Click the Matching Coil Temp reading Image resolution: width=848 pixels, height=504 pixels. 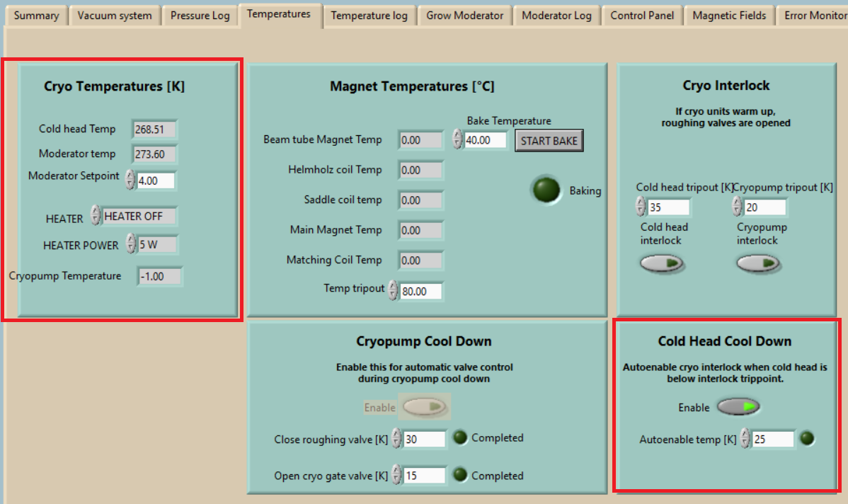(x=420, y=260)
